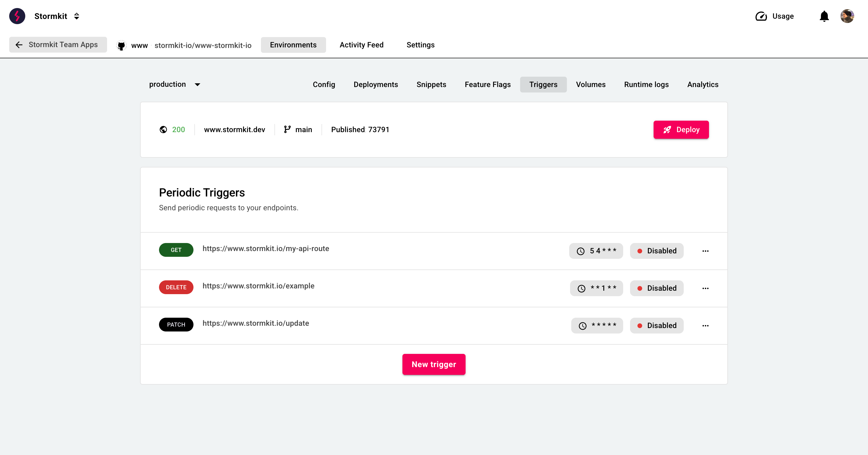Open the Snippets tab
Viewport: 868px width, 455px height.
[431, 84]
